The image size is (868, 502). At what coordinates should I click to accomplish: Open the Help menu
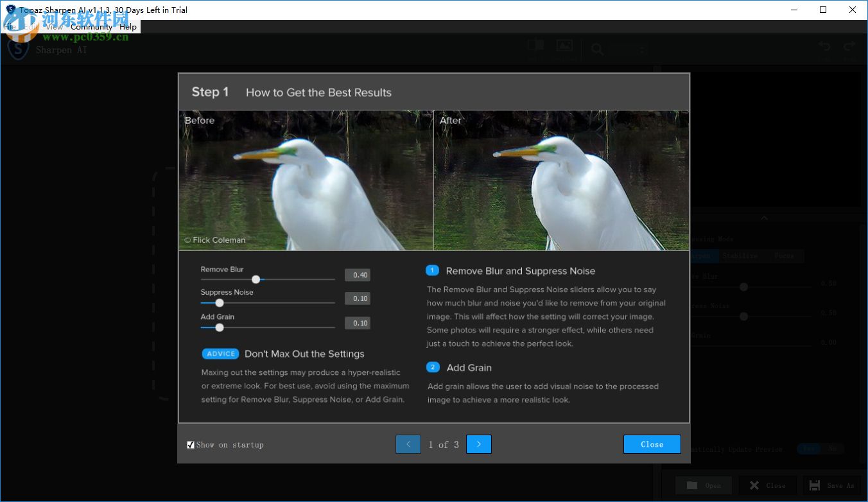pos(128,27)
